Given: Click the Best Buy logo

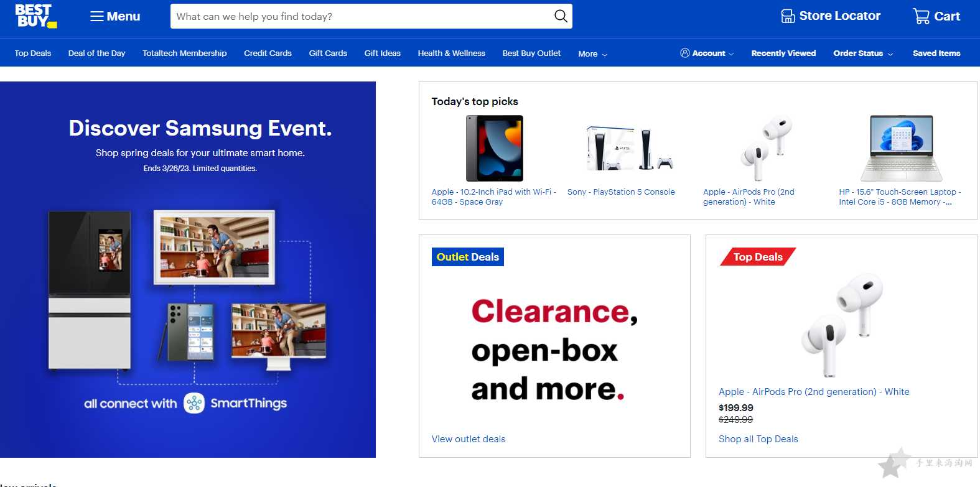Looking at the screenshot, I should pos(35,16).
